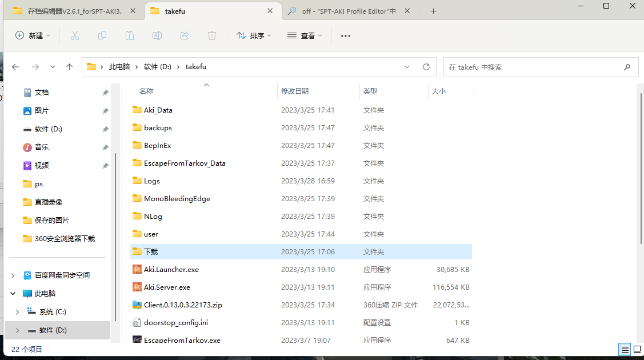
Task: Select Aki.Server.exe application icon
Action: click(x=137, y=287)
